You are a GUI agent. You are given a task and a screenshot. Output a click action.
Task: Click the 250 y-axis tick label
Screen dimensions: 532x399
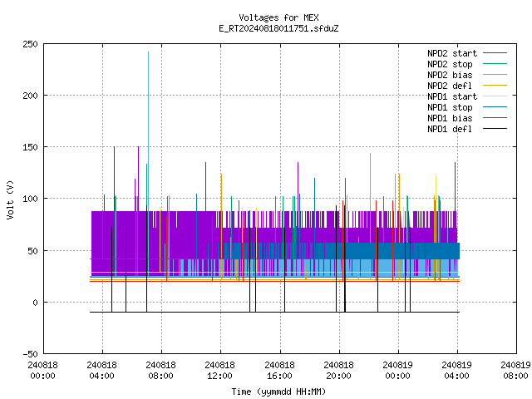tap(30, 44)
